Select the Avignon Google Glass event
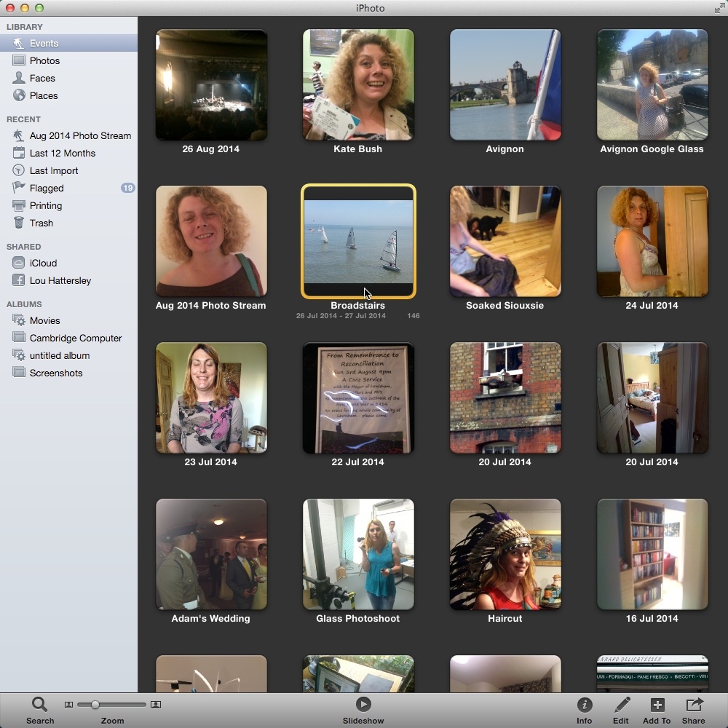This screenshot has height=728, width=728. [652, 85]
